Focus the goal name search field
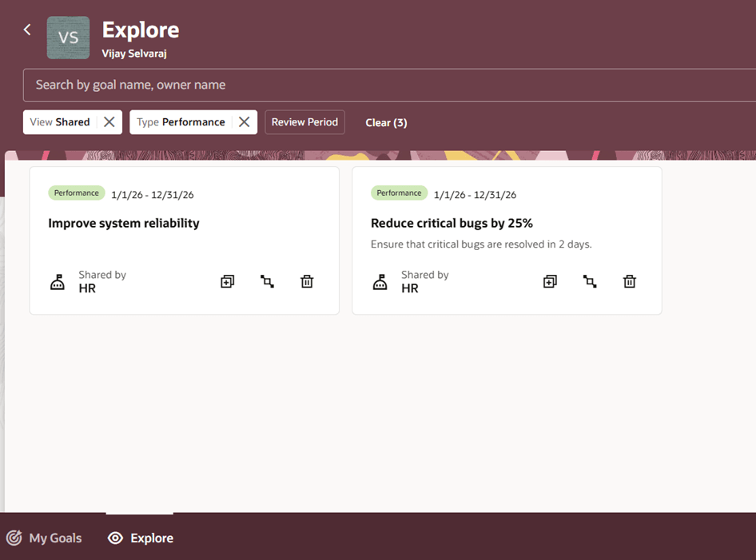This screenshot has width=756, height=560. tap(389, 85)
